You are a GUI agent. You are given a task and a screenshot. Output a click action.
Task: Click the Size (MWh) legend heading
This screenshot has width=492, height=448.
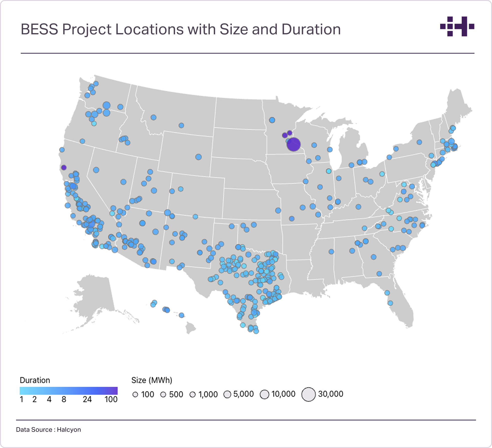tap(152, 380)
